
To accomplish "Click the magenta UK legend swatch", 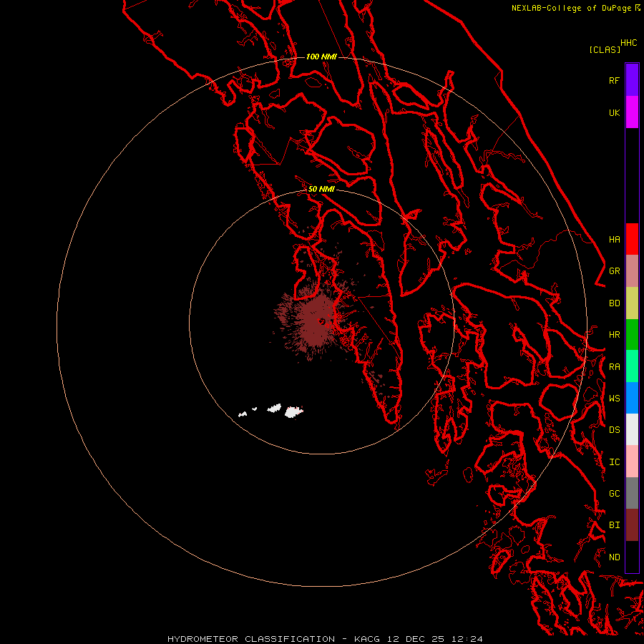I will point(632,112).
